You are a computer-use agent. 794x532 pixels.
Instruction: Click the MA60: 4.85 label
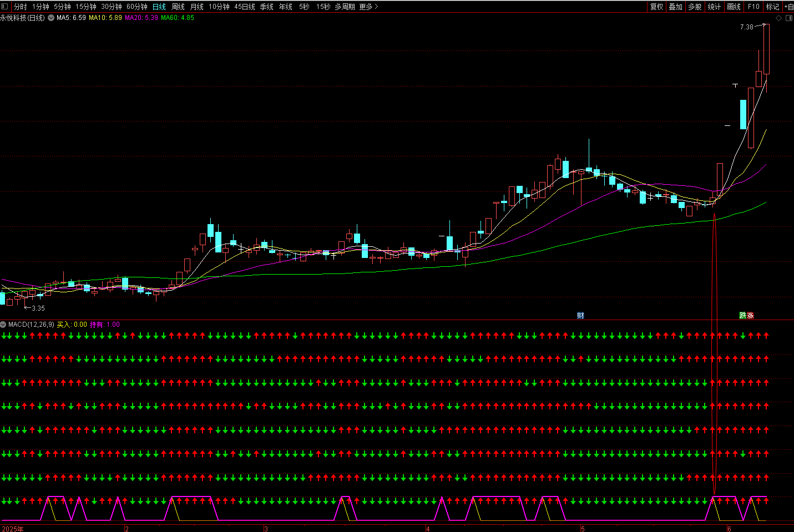point(178,18)
